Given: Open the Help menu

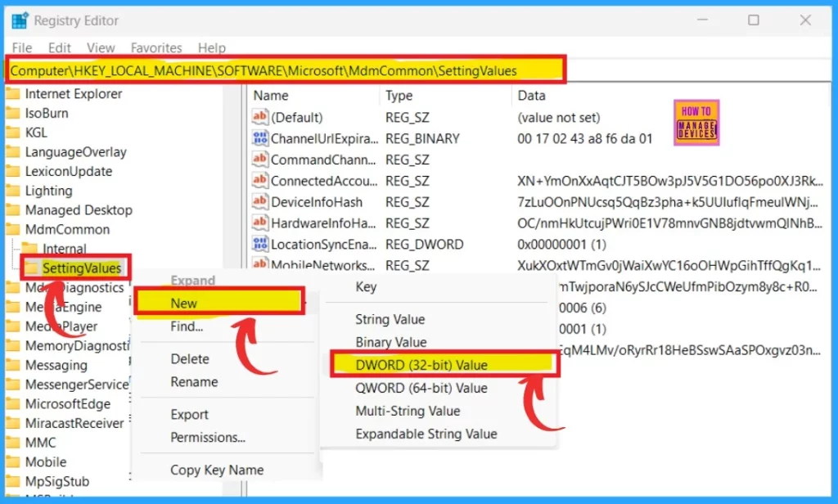Looking at the screenshot, I should (x=212, y=47).
